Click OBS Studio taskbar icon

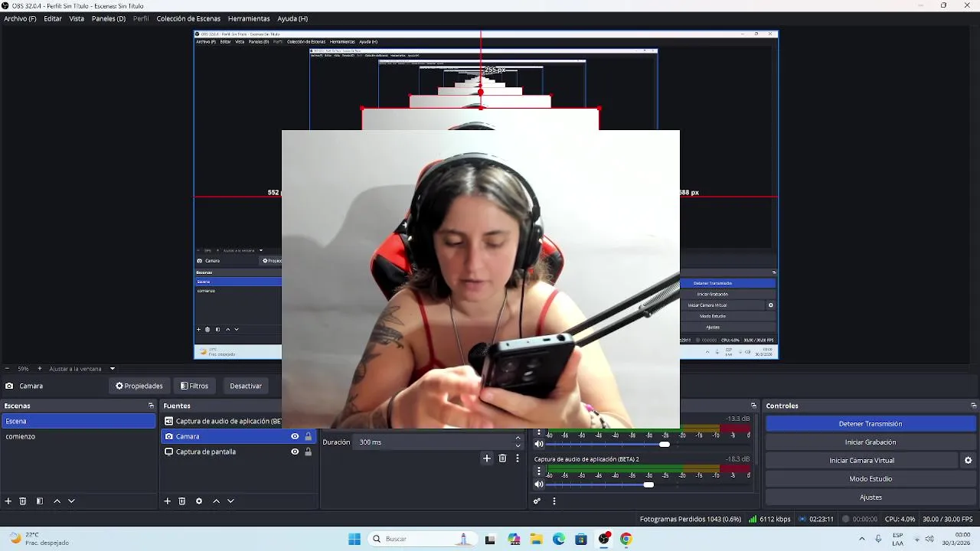603,539
